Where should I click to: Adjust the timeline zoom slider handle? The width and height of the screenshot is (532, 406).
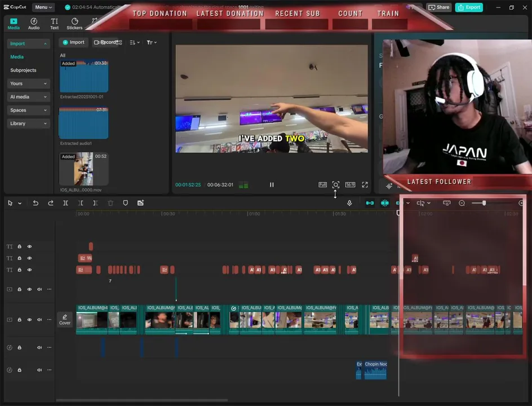tap(484, 203)
